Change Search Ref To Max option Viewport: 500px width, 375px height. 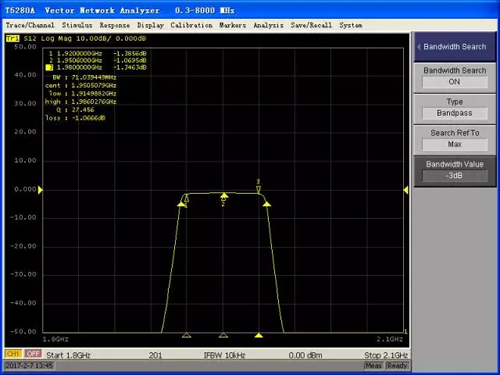tap(454, 144)
